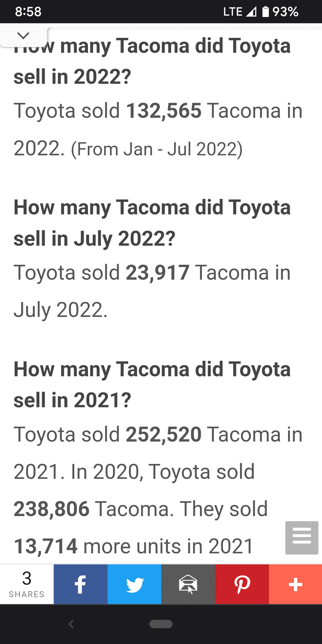The image size is (322, 644).
Task: Share the page on Facebook
Action: [80, 584]
